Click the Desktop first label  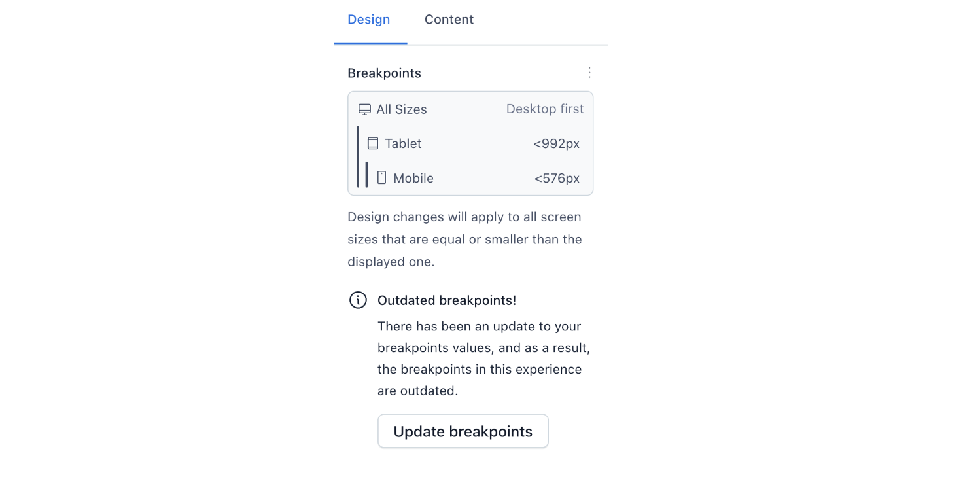coord(545,109)
